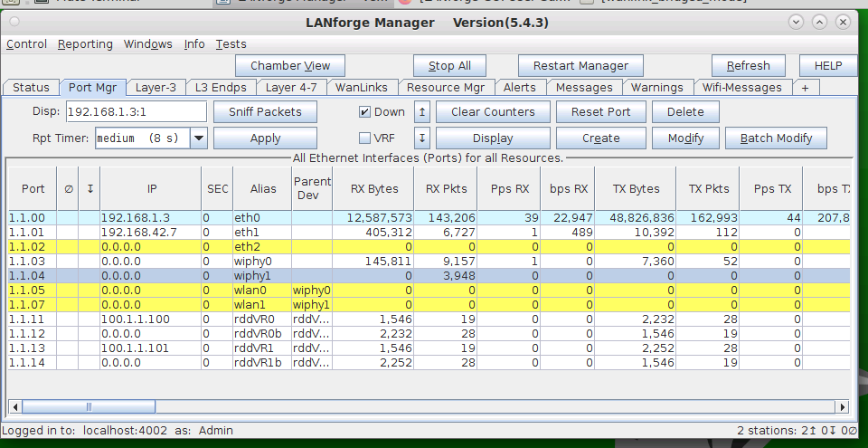Viewport: 868px width, 448px height.
Task: Open the Rpt Timer dropdown
Action: [x=199, y=138]
